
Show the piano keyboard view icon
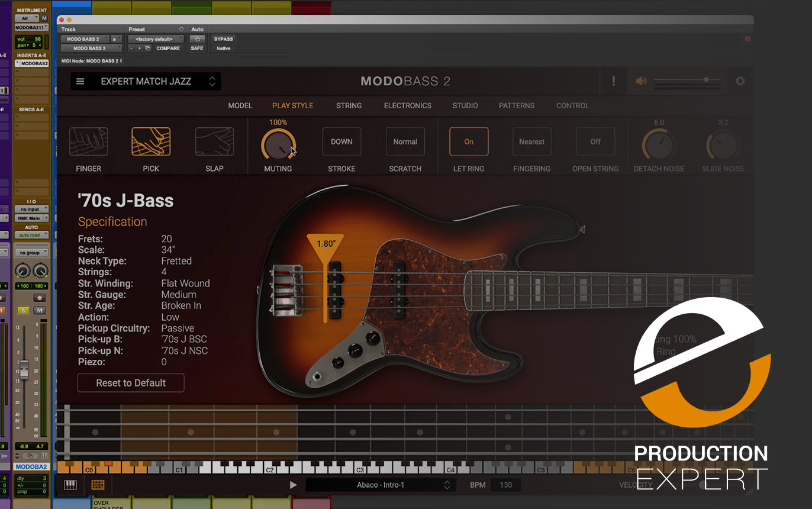tap(70, 485)
